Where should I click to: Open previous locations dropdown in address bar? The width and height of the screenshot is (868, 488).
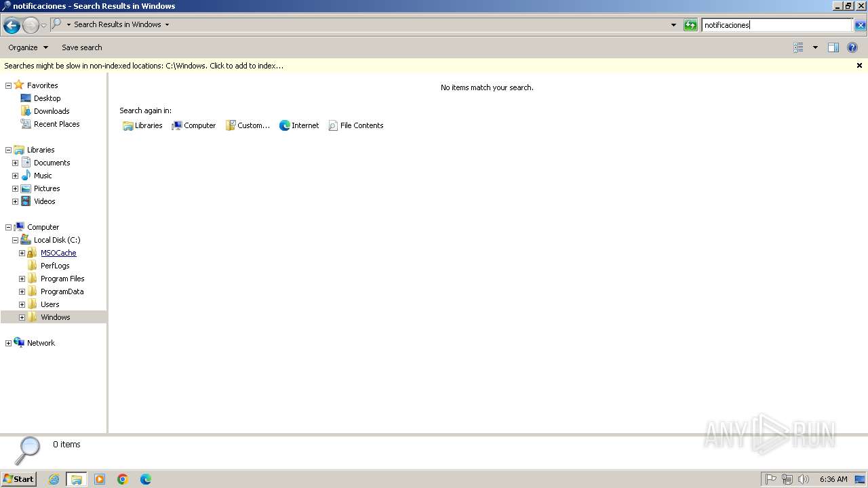673,25
